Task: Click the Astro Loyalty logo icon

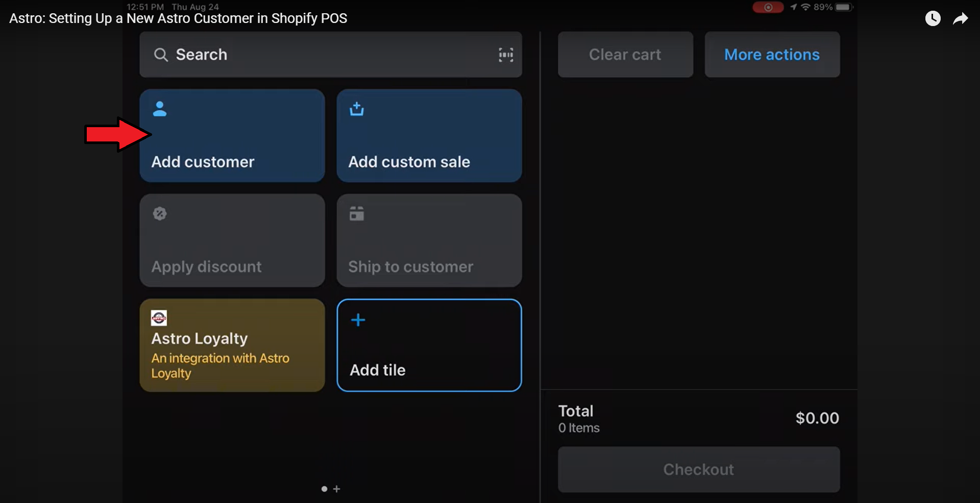Action: click(159, 318)
